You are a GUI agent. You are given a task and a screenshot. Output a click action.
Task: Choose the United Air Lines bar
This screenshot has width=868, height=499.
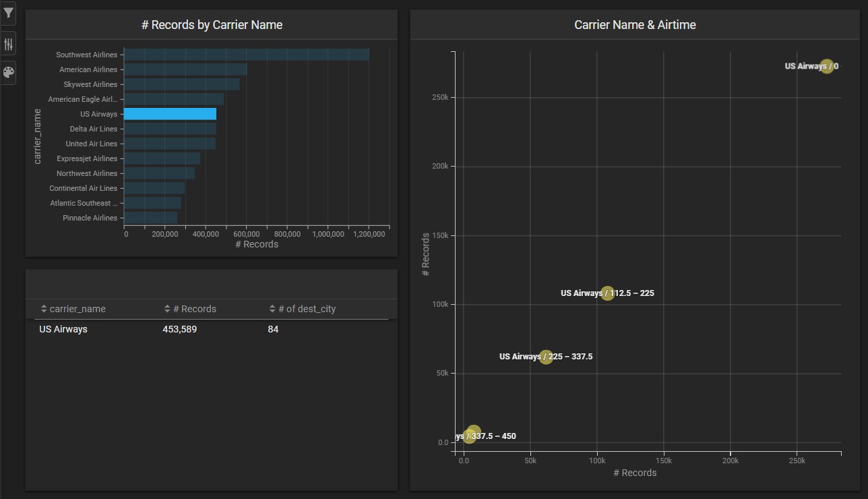[170, 144]
